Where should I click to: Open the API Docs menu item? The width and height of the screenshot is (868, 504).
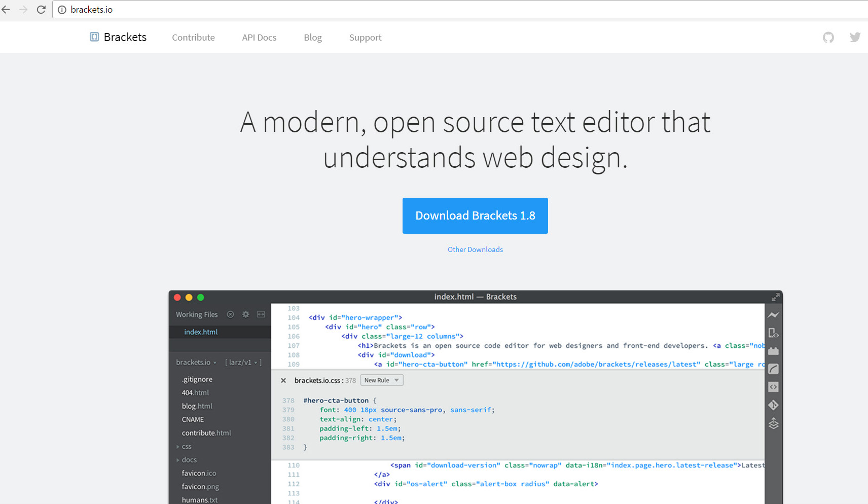click(x=259, y=38)
